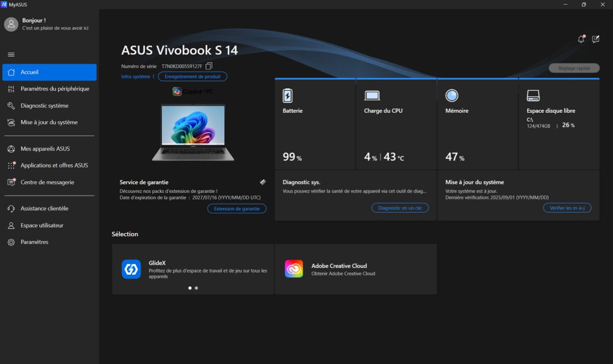The width and height of the screenshot is (613, 364).
Task: Open Mise à jour du système in sidebar
Action: coord(49,123)
